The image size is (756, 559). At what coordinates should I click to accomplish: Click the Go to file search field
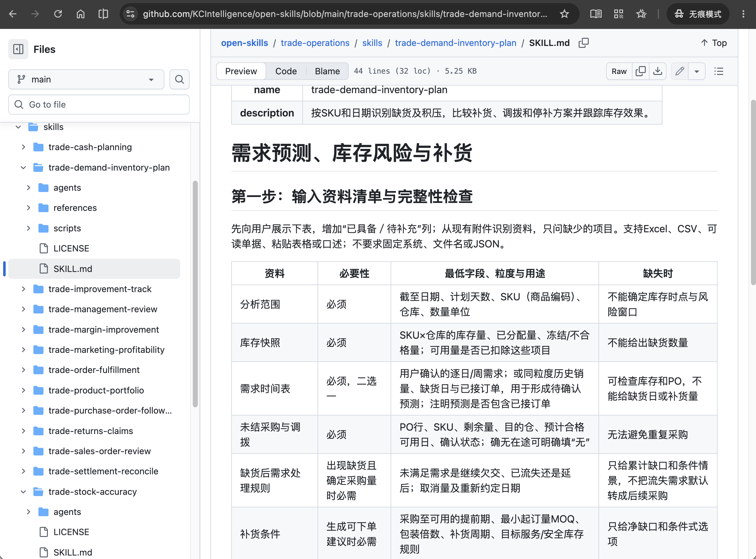(99, 104)
